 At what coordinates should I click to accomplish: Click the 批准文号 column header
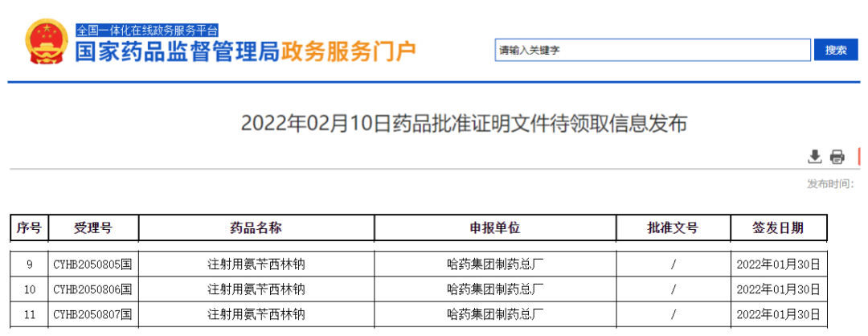[674, 227]
